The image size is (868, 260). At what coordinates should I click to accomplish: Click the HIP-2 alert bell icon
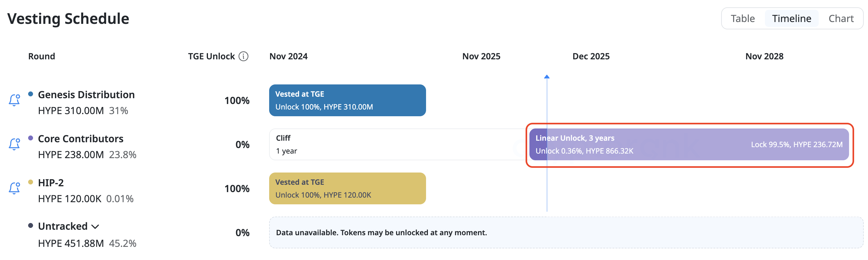(14, 188)
